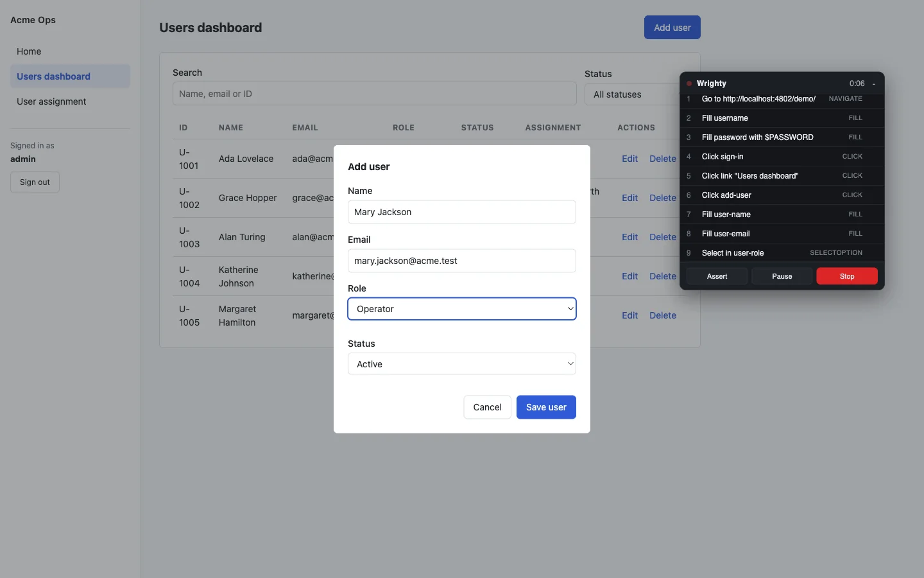This screenshot has height=578, width=924.
Task: Edit the Alan Turing row
Action: click(629, 237)
